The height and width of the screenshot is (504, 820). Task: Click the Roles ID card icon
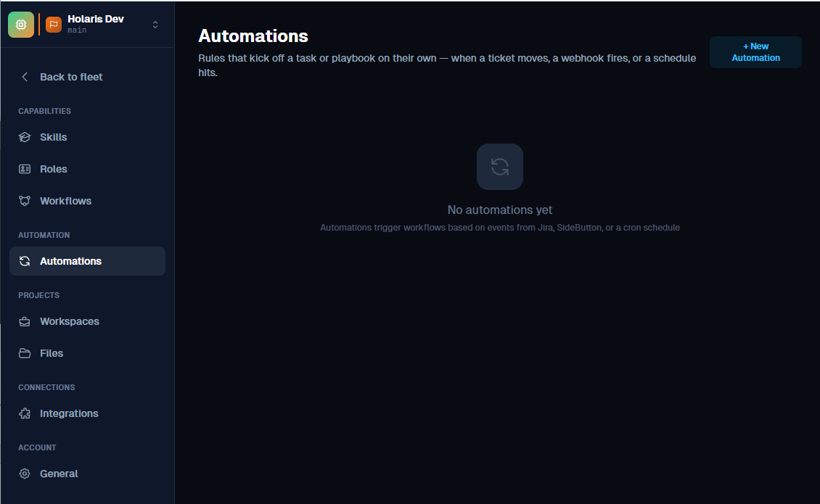tap(25, 169)
